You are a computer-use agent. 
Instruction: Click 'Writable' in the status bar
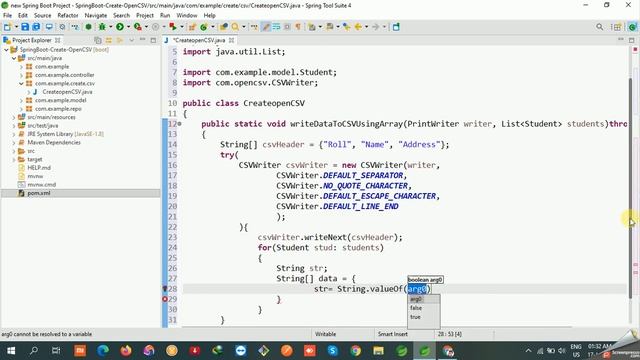coord(325,334)
